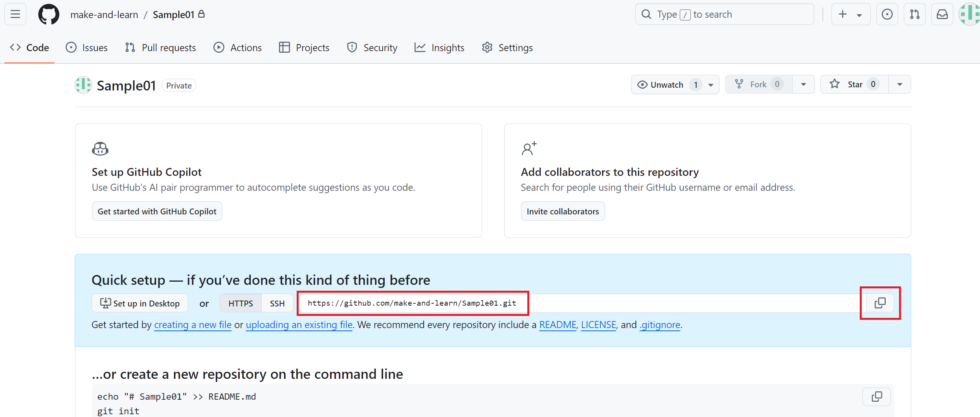Click the Fork count badge 0
This screenshot has height=417, width=980.
pyautogui.click(x=777, y=84)
